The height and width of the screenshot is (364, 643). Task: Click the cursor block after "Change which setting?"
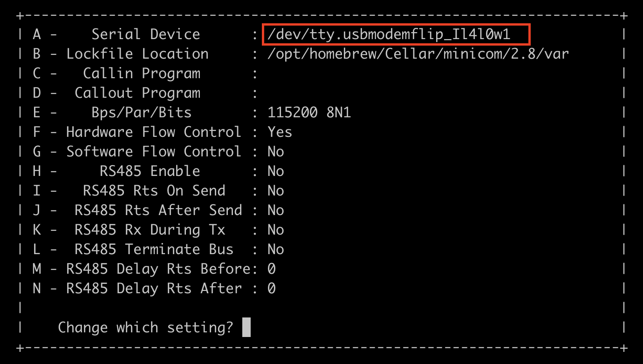(246, 327)
